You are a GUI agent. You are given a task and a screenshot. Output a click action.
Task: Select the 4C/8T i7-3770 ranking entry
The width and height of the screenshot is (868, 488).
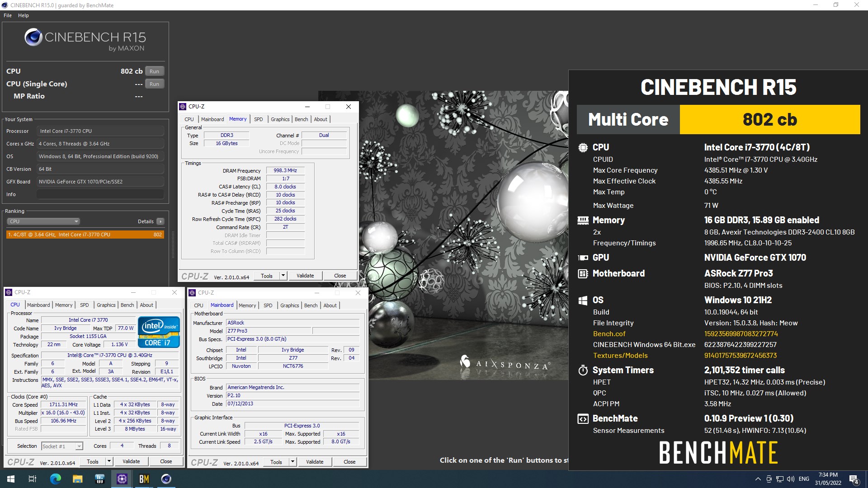[x=85, y=235]
